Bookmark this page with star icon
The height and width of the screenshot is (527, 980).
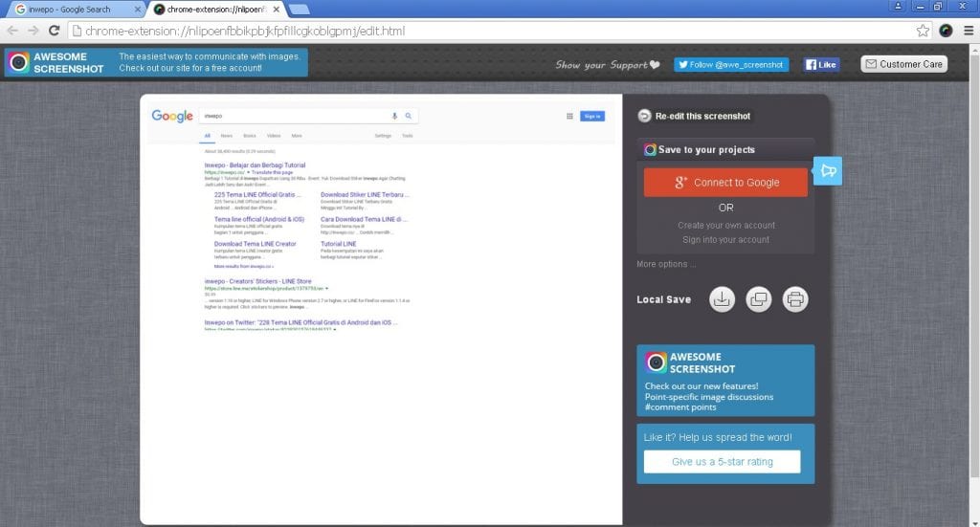click(923, 31)
